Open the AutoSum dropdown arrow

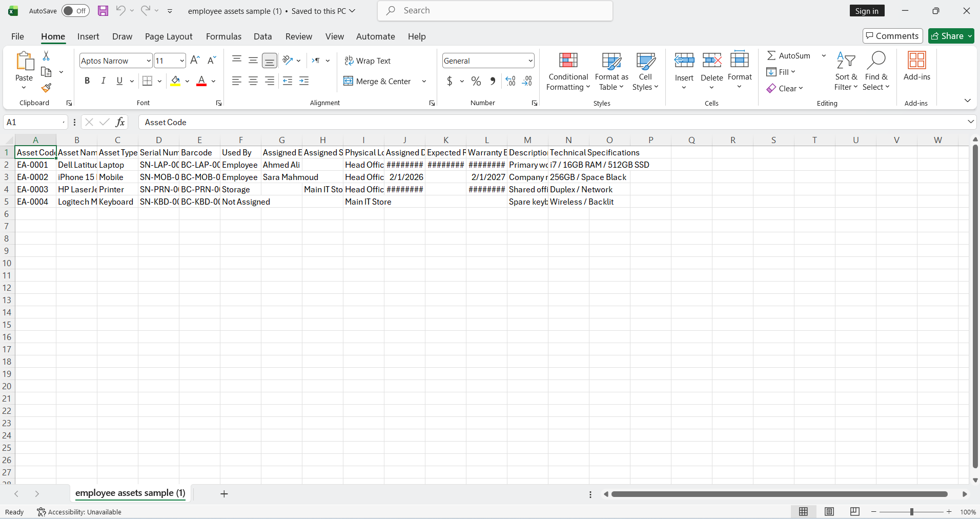click(x=824, y=56)
